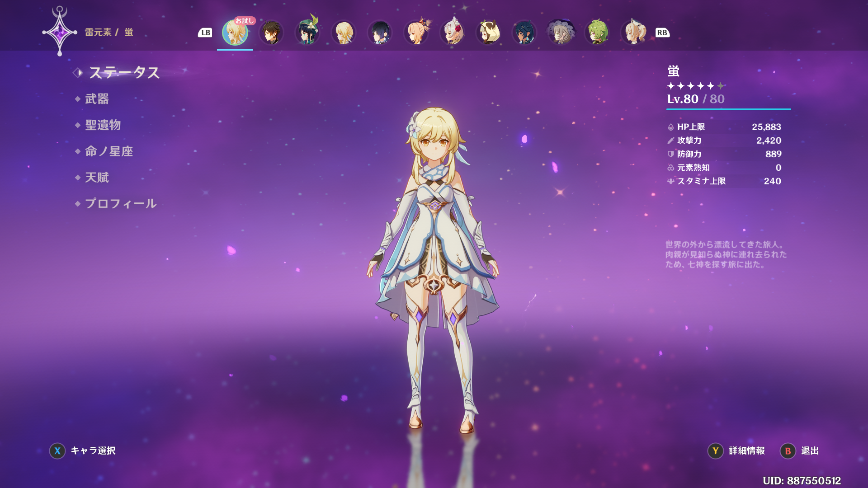Switch to Venti's green-hat portrait
868x488 pixels.
pyautogui.click(x=307, y=33)
